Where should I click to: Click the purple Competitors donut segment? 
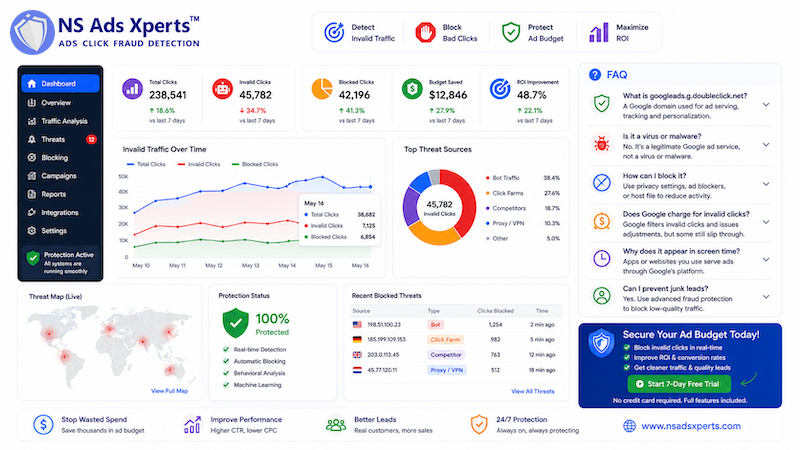(x=410, y=208)
